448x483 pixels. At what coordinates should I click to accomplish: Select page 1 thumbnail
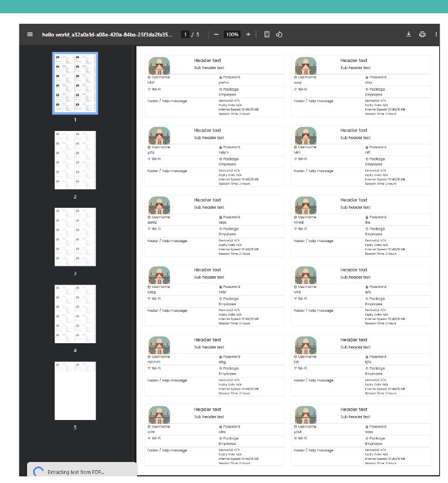(x=75, y=83)
